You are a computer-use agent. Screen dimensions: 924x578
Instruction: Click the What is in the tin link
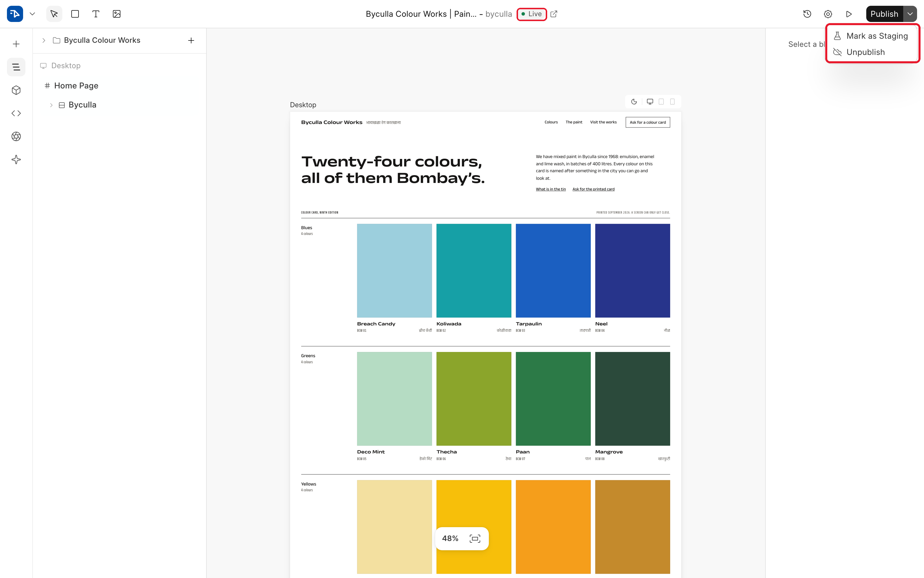coord(551,189)
